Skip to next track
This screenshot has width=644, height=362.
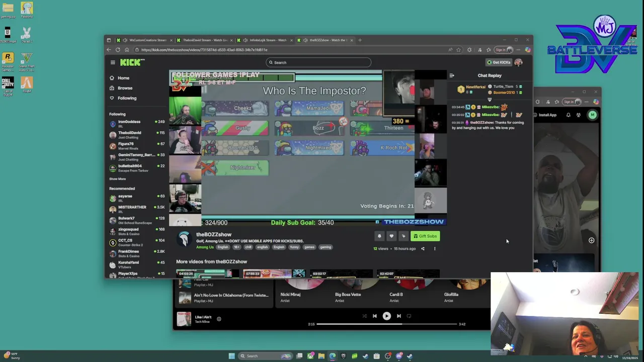[x=398, y=316]
